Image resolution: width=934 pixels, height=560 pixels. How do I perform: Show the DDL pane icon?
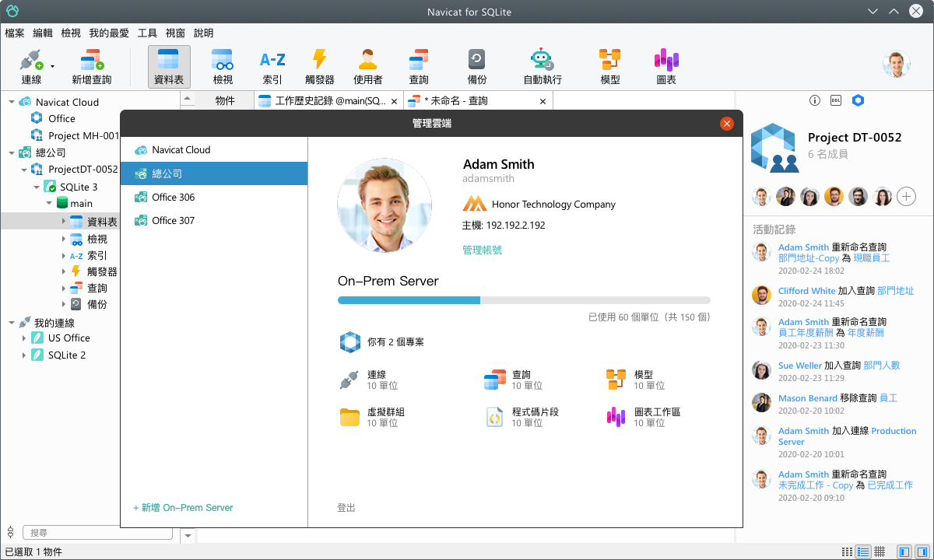tap(836, 100)
